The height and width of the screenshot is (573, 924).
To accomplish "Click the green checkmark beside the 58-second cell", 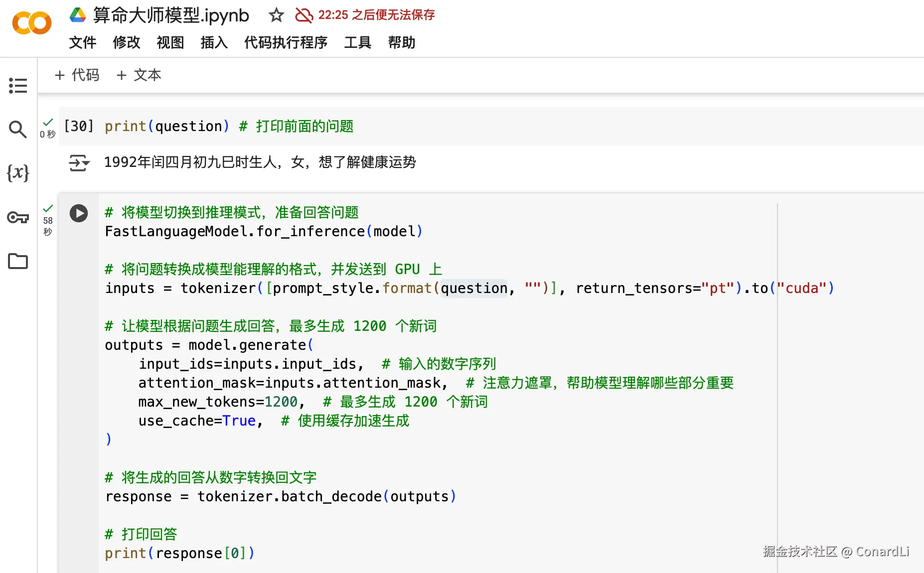I will coord(48,208).
